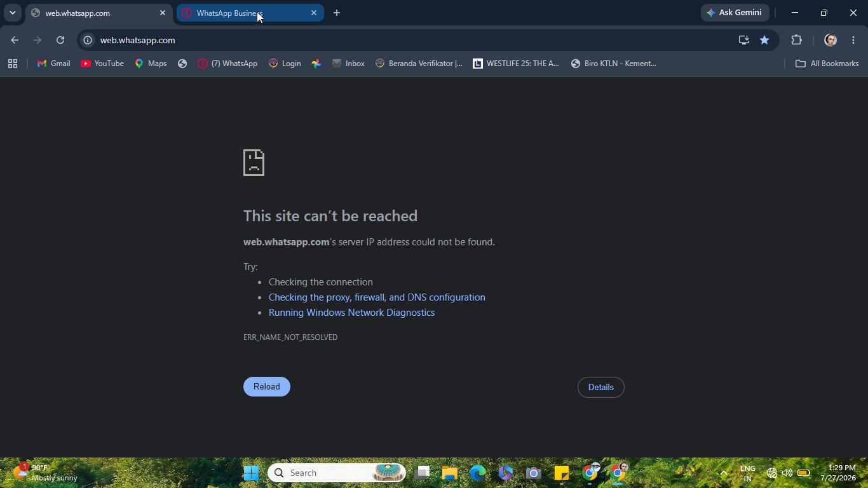Screen dimensions: 868x488
Task: Switch to the first Chrome taskbar window
Action: pos(590,473)
